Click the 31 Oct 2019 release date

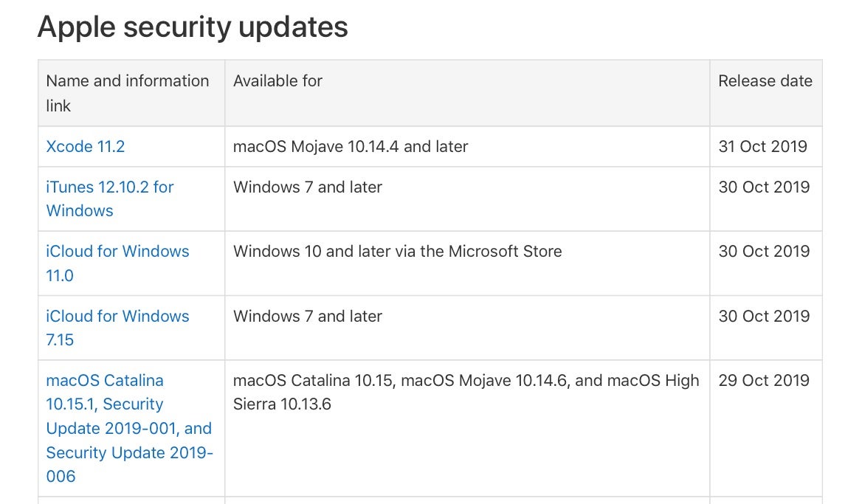click(764, 146)
